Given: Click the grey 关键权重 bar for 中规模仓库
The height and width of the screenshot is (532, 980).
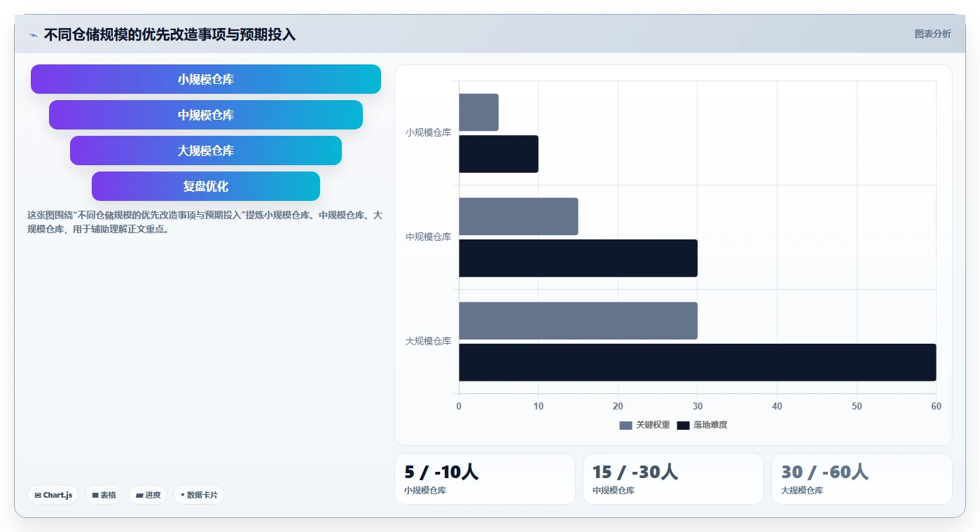Looking at the screenshot, I should (518, 216).
